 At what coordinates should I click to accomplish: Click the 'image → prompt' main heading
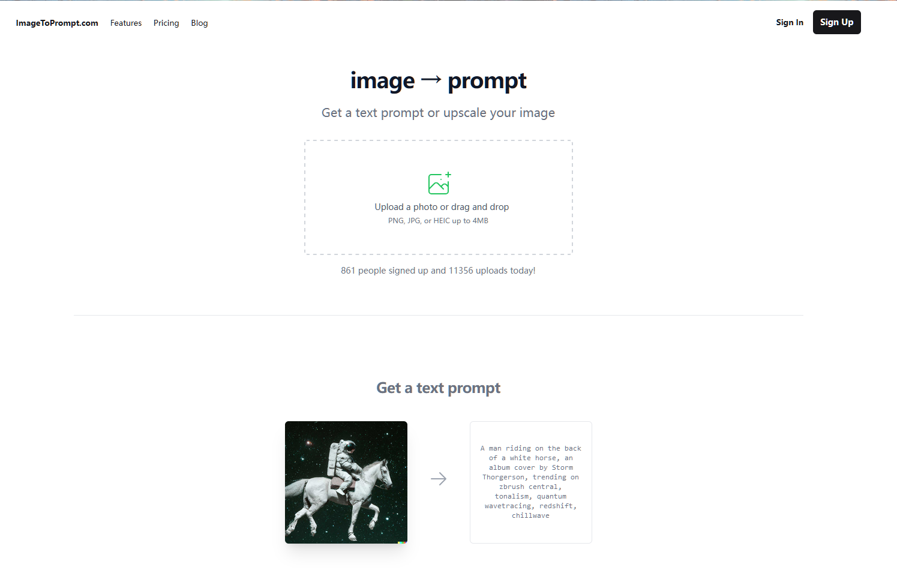[x=439, y=80]
